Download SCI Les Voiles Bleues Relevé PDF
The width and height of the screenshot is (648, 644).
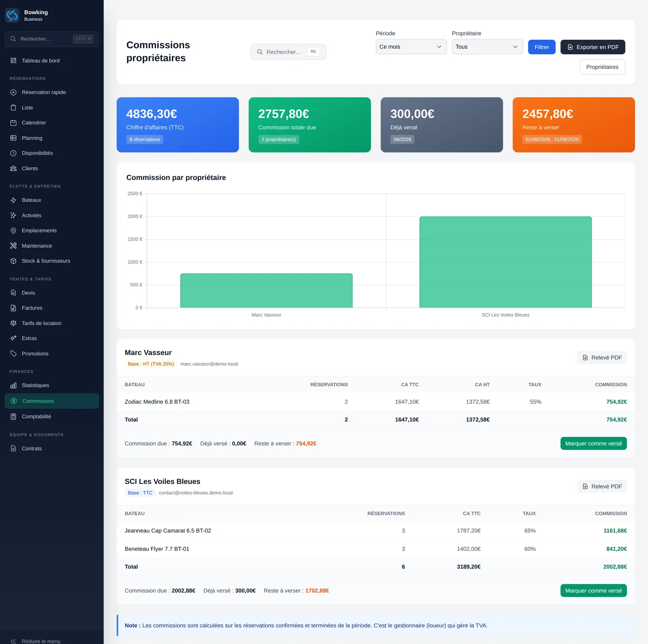602,486
